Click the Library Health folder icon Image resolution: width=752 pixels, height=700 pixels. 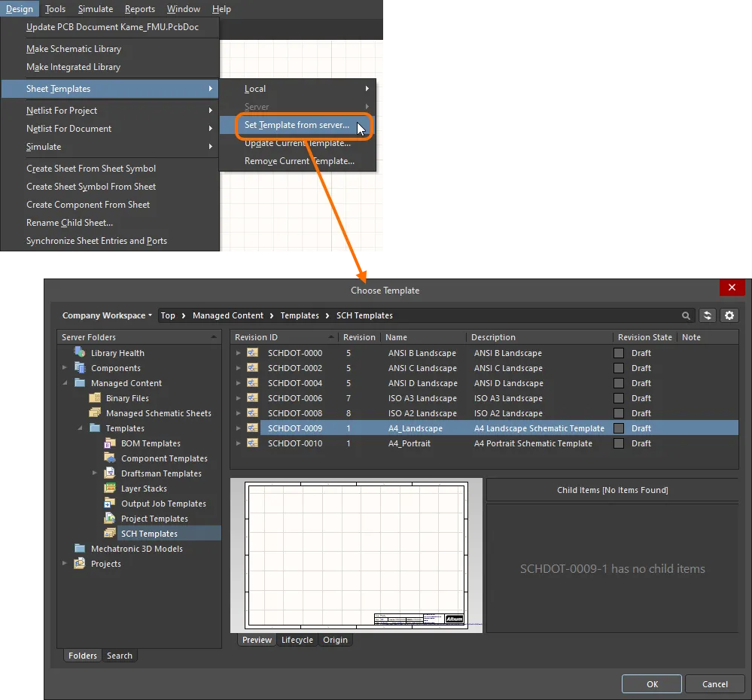80,352
